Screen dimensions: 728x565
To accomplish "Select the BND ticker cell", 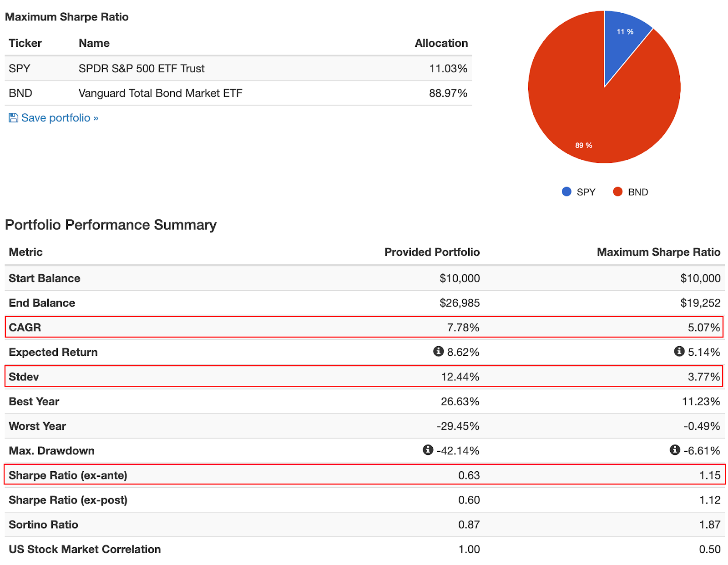I will click(x=20, y=93).
